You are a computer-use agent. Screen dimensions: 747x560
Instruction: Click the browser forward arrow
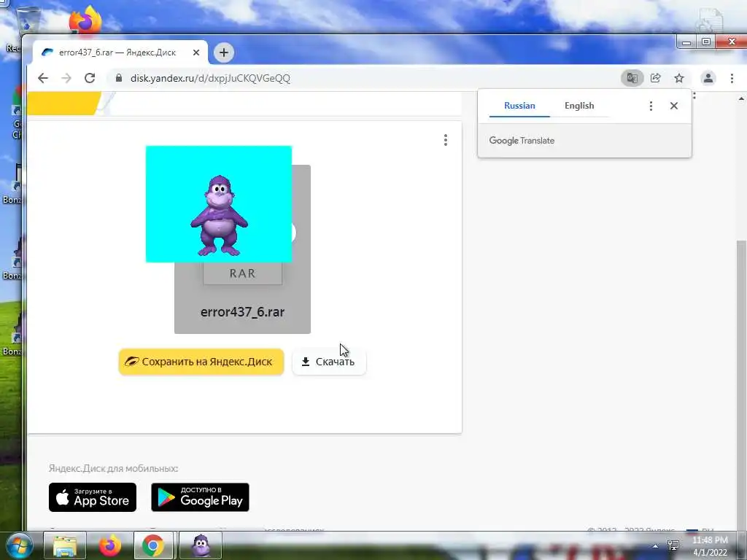66,78
